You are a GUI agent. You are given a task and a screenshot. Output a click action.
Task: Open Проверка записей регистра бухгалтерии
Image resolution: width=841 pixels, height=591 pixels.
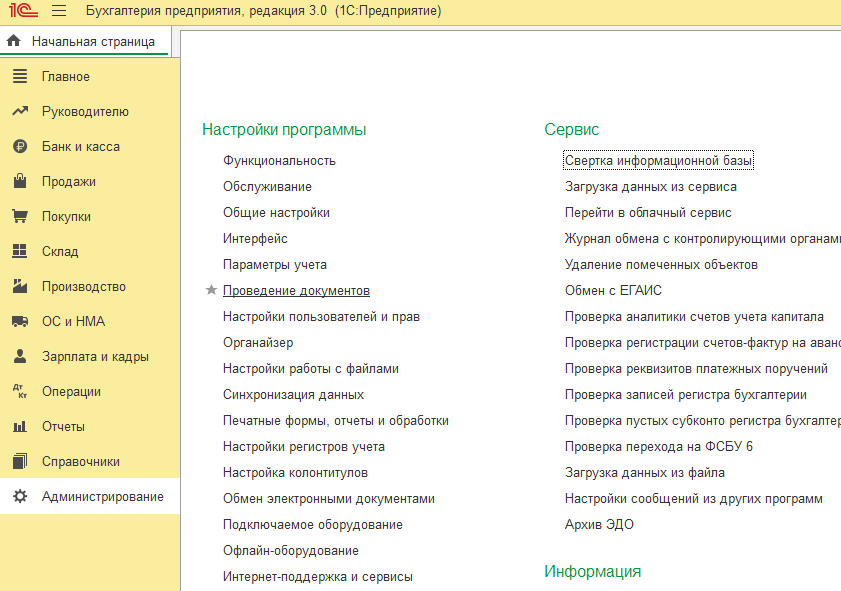coord(685,395)
